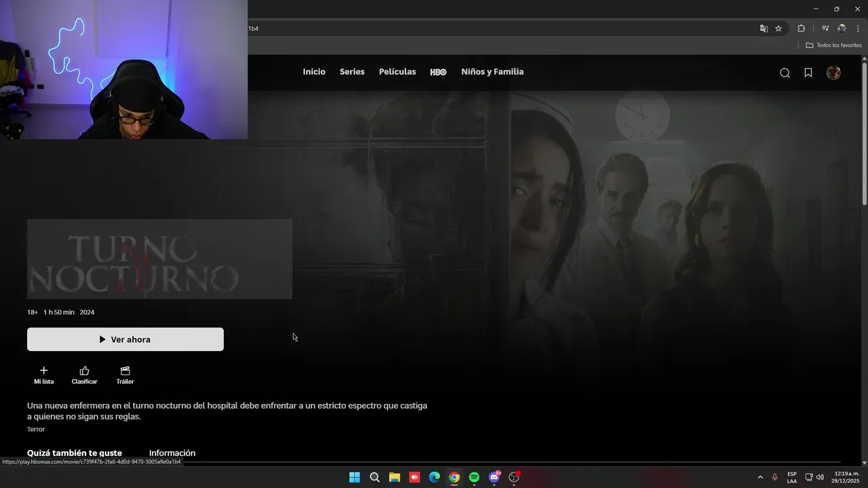Open the Películas section
Viewport: 868px width, 488px height.
tap(397, 72)
